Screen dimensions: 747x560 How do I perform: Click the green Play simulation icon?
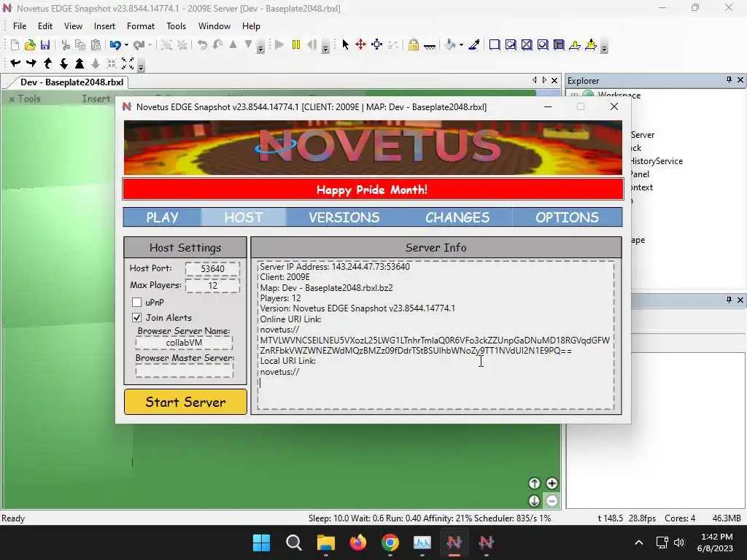279,44
